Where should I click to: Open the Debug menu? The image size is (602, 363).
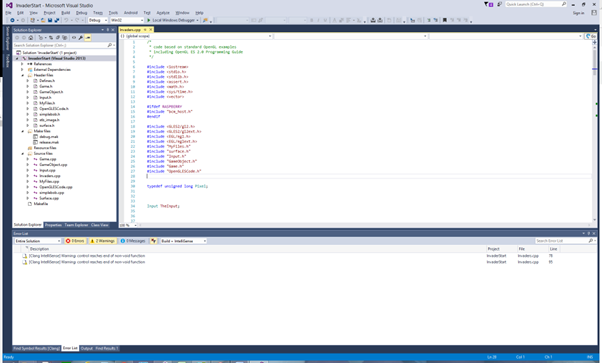(81, 13)
